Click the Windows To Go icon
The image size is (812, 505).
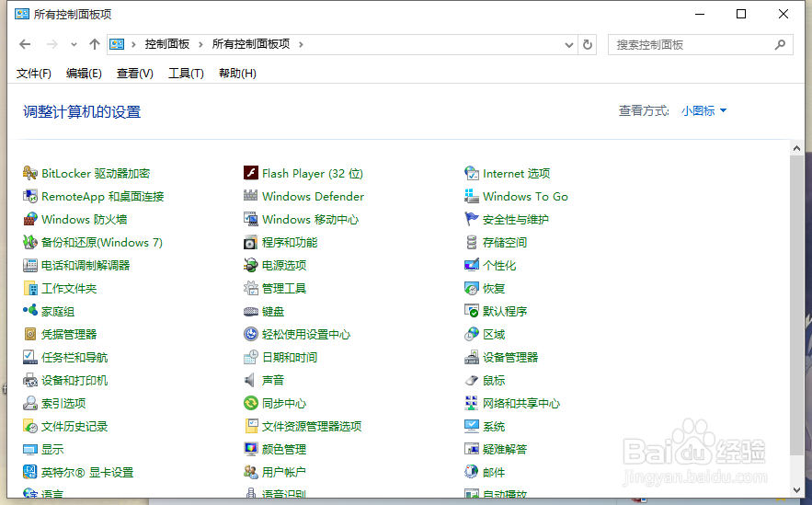[472, 196]
